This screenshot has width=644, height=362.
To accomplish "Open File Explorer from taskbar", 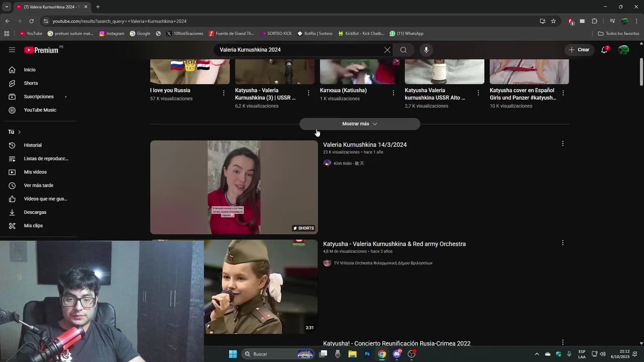I will 352,354.
